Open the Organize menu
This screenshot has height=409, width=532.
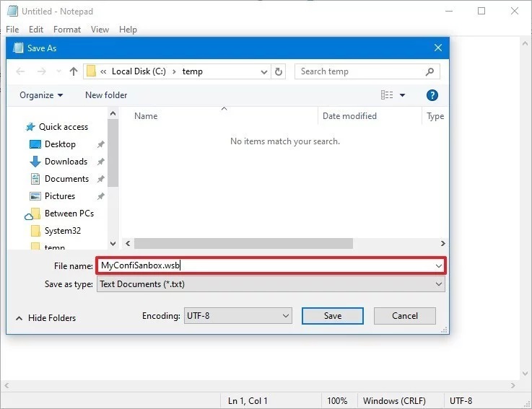[41, 95]
